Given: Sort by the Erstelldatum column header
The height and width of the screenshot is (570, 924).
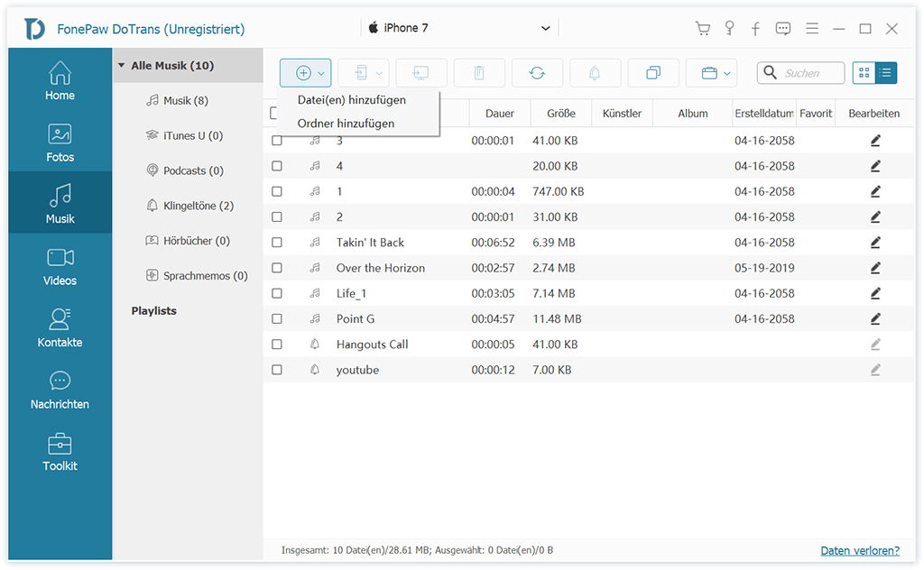Looking at the screenshot, I should coord(764,113).
